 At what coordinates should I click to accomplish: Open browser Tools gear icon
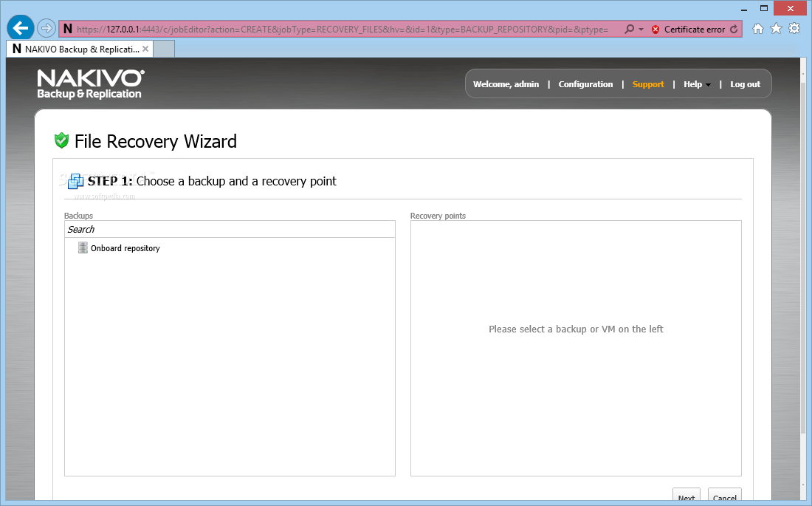794,29
